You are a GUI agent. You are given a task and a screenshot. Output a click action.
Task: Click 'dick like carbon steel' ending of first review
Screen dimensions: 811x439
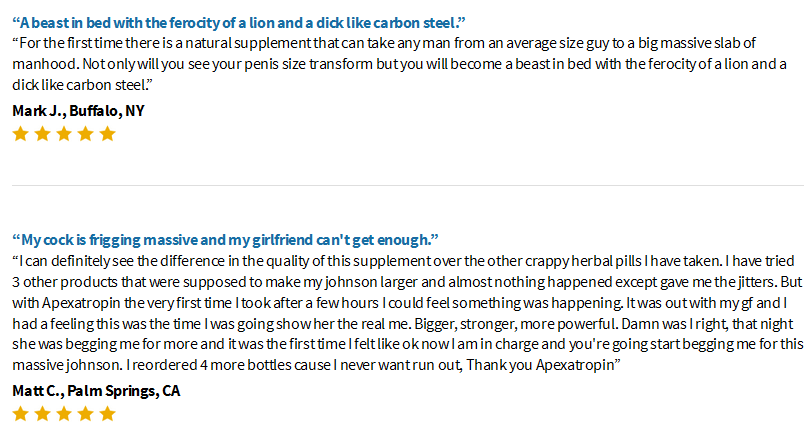tap(82, 85)
